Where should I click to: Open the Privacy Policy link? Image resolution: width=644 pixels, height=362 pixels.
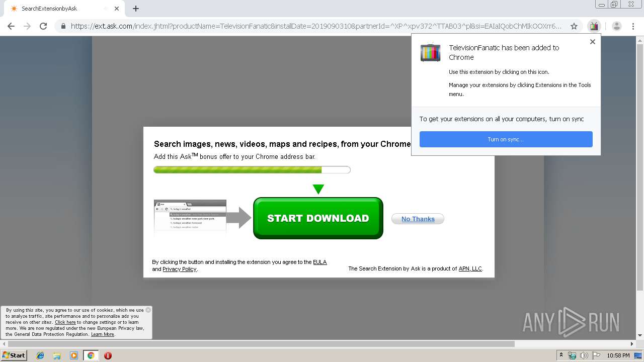tap(180, 269)
